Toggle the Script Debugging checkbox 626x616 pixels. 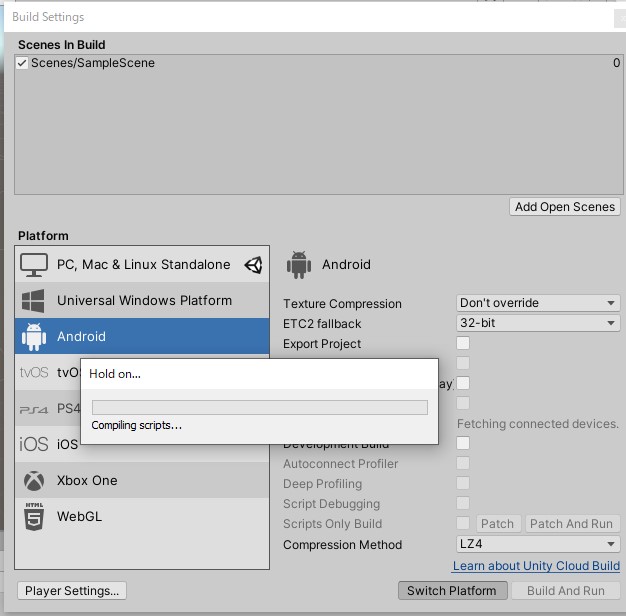click(x=463, y=503)
